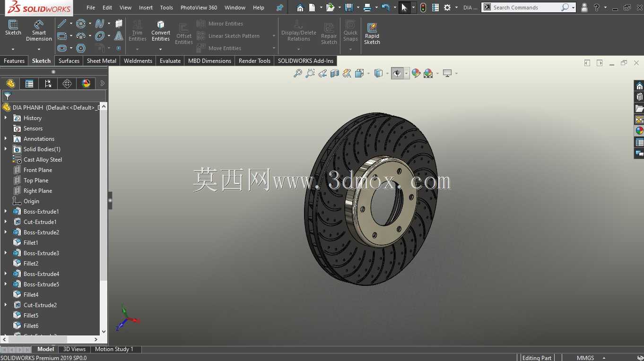Expand the Cut-Extrude1 feature
The height and width of the screenshot is (361, 644).
6,222
